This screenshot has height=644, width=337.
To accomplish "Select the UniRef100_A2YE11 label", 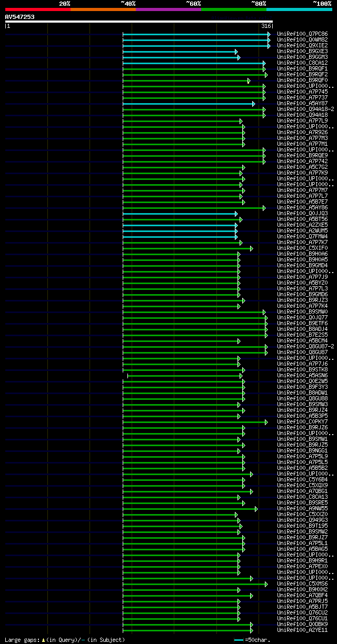I will [x=302, y=630].
